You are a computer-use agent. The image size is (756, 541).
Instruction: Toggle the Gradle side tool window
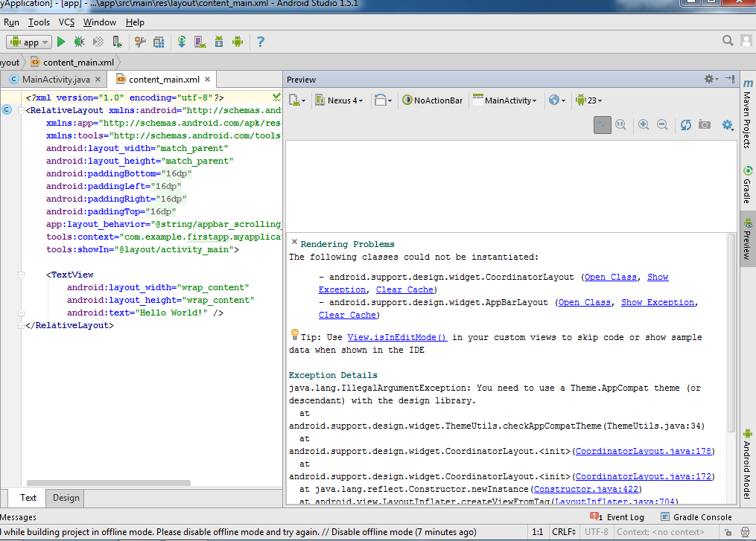pos(747,186)
